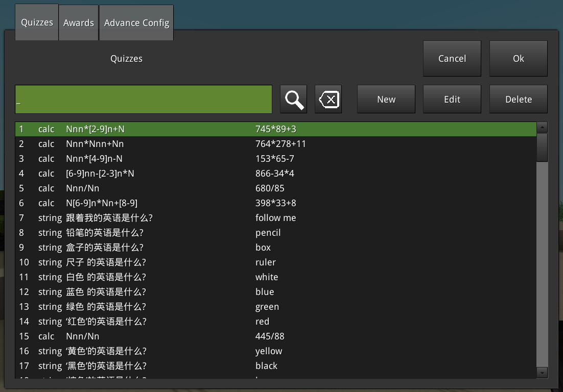The width and height of the screenshot is (563, 392).
Task: Click the magnifying glass search icon
Action: click(x=294, y=99)
